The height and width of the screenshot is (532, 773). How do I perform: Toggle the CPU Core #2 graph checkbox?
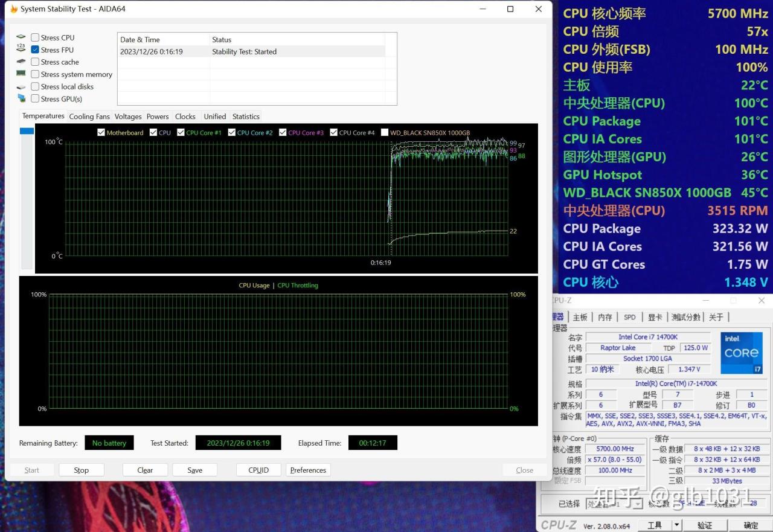point(232,132)
